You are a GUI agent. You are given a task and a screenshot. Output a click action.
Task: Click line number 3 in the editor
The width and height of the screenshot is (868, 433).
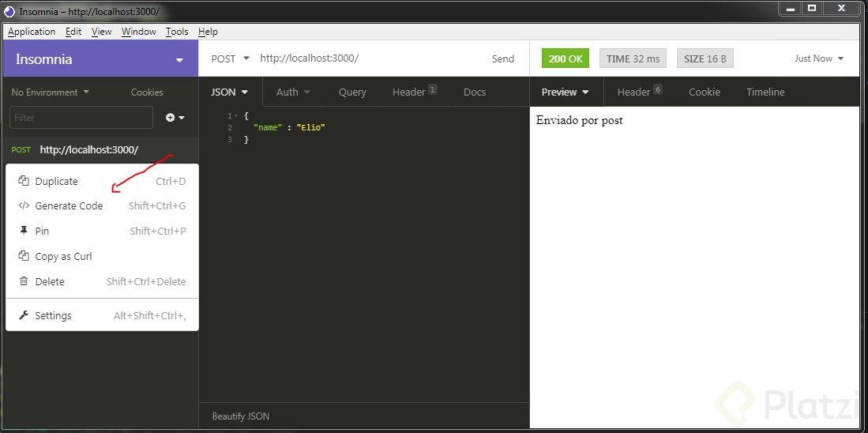[230, 140]
